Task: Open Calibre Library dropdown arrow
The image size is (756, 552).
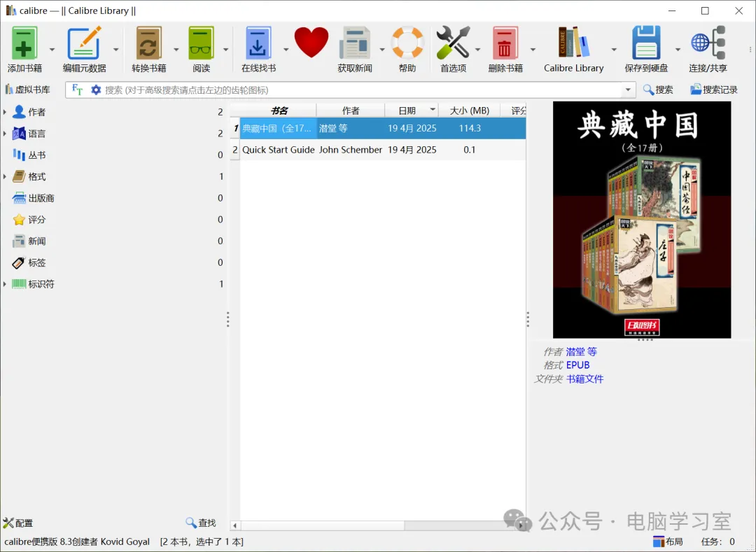Action: 614,49
